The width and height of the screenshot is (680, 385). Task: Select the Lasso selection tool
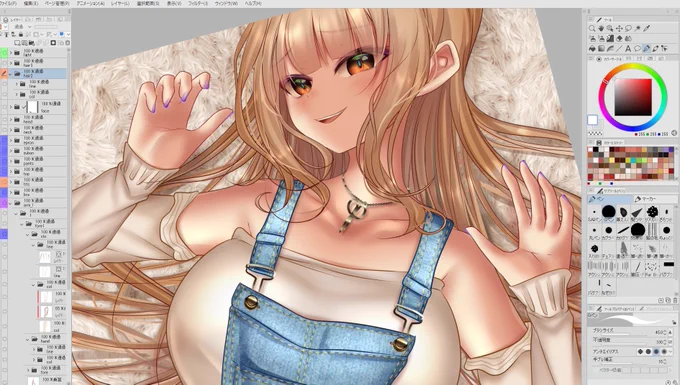tap(628, 28)
